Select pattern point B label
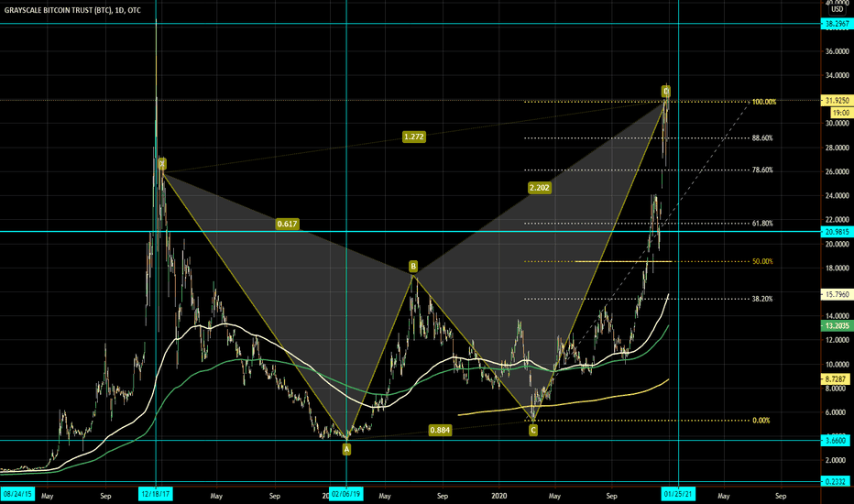 click(x=413, y=267)
